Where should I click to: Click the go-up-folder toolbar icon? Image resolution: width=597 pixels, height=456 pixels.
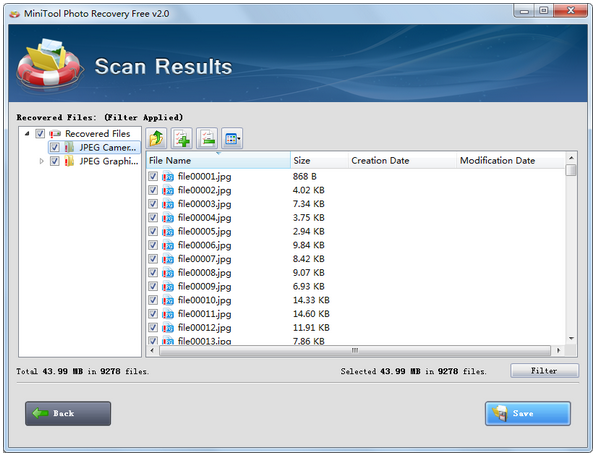tap(156, 138)
